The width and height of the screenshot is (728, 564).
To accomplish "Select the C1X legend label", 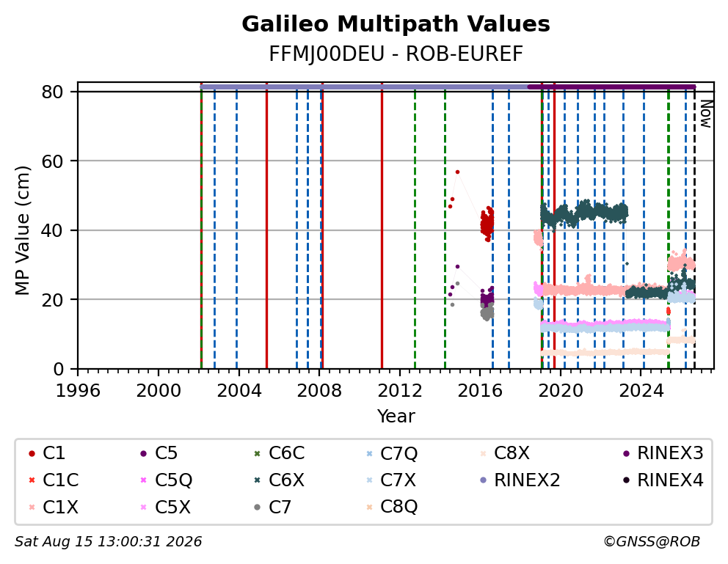I will coord(60,508).
